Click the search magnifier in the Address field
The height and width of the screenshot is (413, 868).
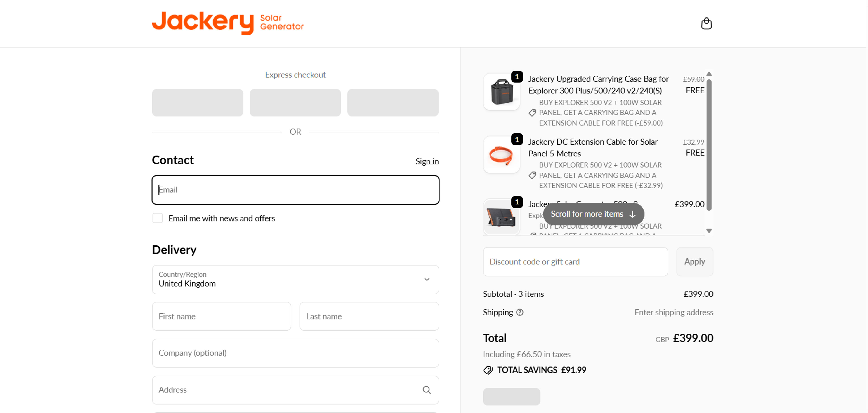(427, 390)
